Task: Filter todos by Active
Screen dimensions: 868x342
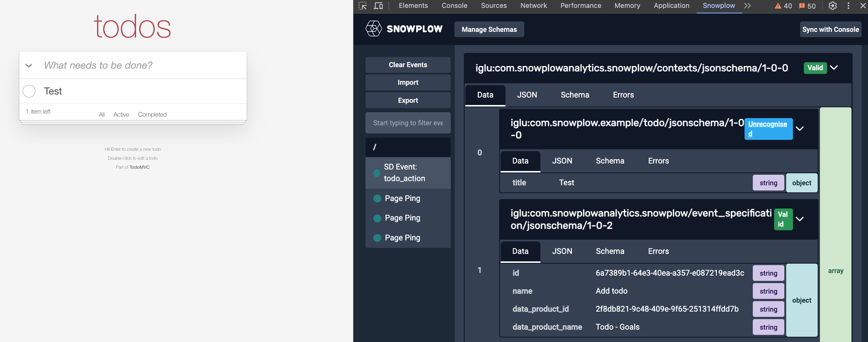Action: pos(121,114)
